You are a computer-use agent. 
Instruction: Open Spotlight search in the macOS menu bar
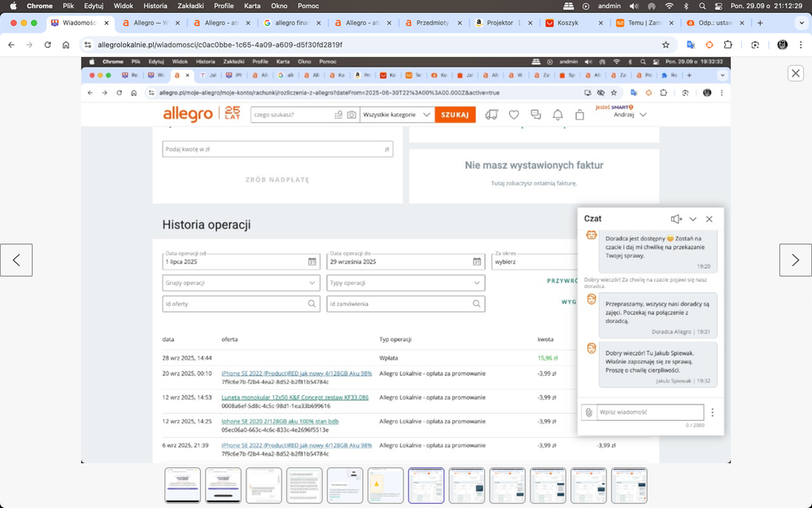click(x=702, y=7)
